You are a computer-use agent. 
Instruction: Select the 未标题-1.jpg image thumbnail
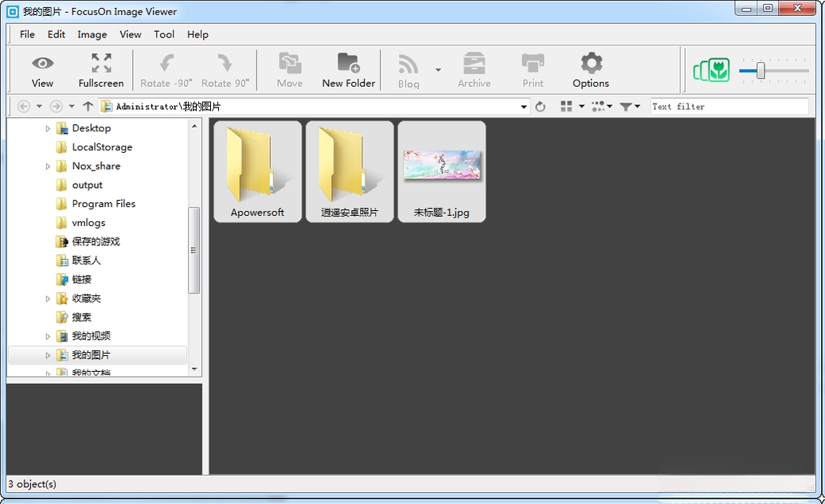[441, 171]
